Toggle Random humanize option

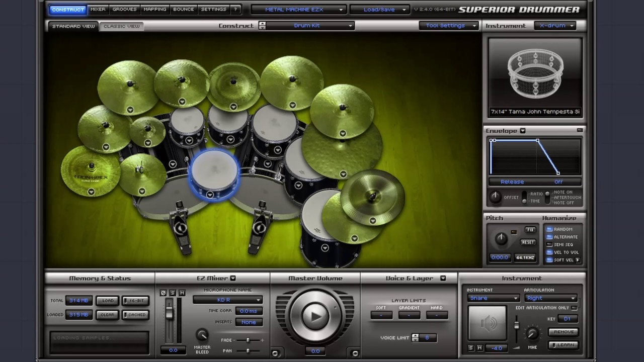[549, 229]
